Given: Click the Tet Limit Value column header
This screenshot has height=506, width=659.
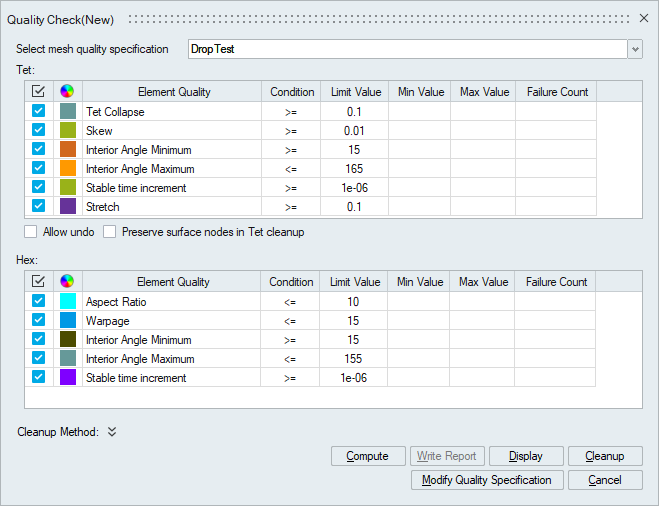Looking at the screenshot, I should click(355, 92).
